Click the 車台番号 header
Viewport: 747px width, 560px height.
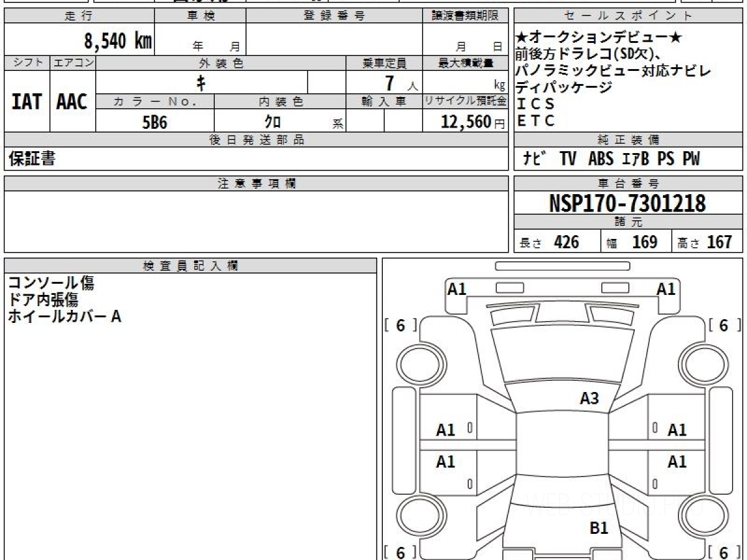point(629,184)
